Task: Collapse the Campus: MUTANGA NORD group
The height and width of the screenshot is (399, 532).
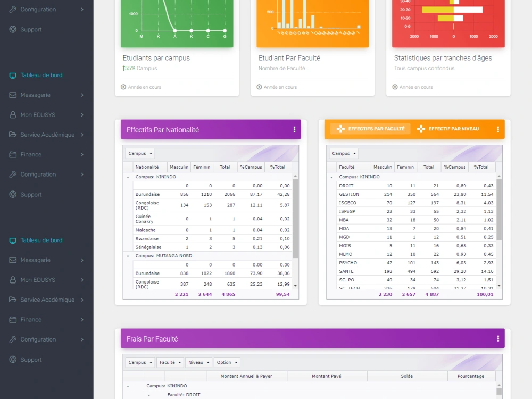Action: [128, 256]
